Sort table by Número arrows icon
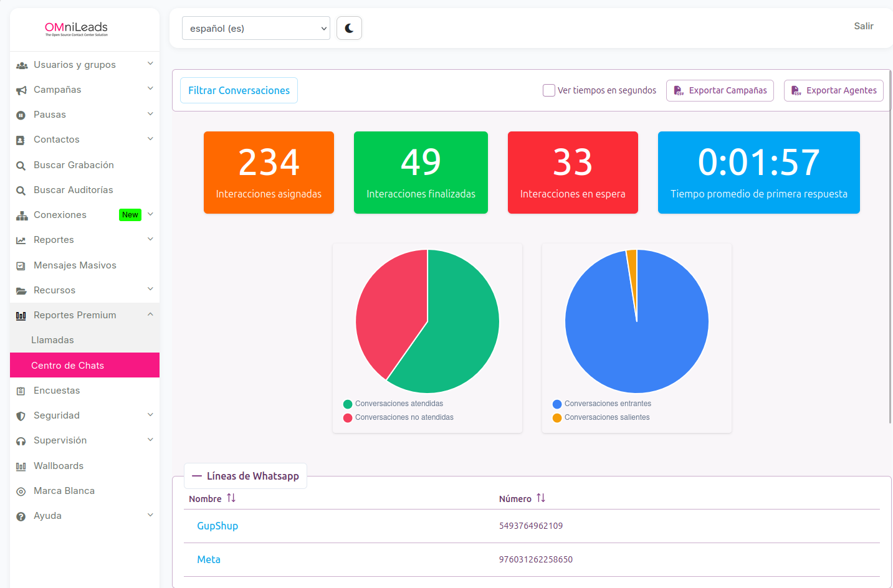893x588 pixels. pyautogui.click(x=541, y=498)
